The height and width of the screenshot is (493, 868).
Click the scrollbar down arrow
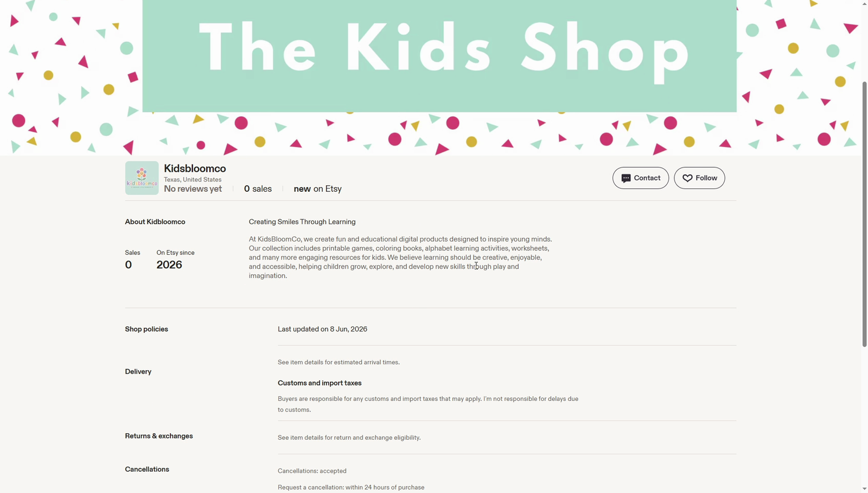point(864,489)
